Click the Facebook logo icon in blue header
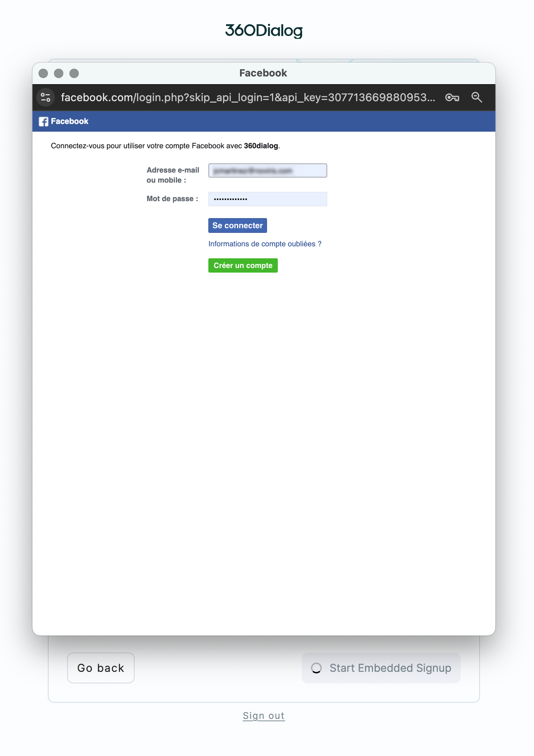The width and height of the screenshot is (534, 756). point(44,122)
